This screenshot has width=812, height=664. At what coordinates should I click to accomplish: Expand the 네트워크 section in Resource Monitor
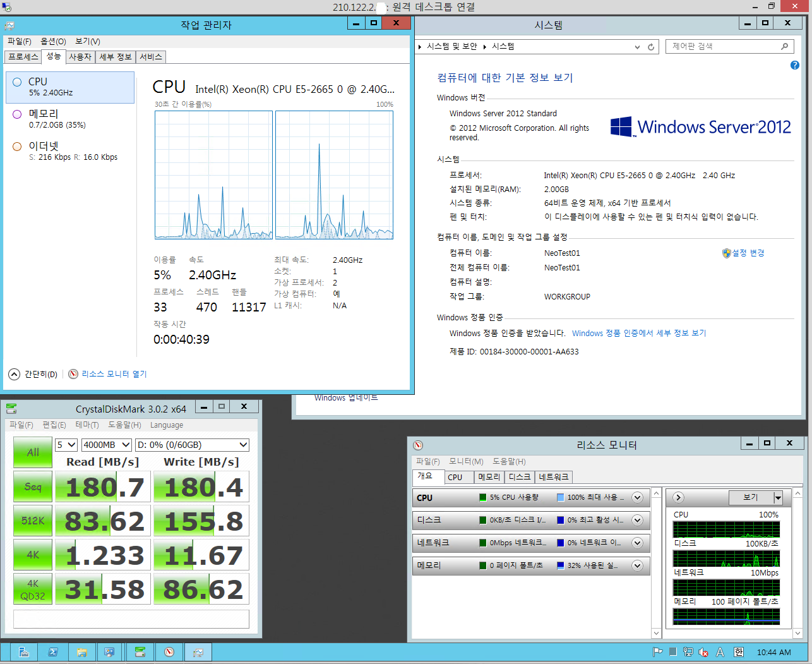pyautogui.click(x=637, y=543)
